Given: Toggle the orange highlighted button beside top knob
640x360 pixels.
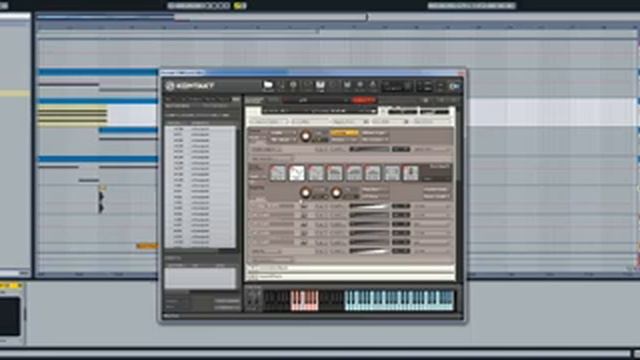Looking at the screenshot, I should [x=344, y=133].
